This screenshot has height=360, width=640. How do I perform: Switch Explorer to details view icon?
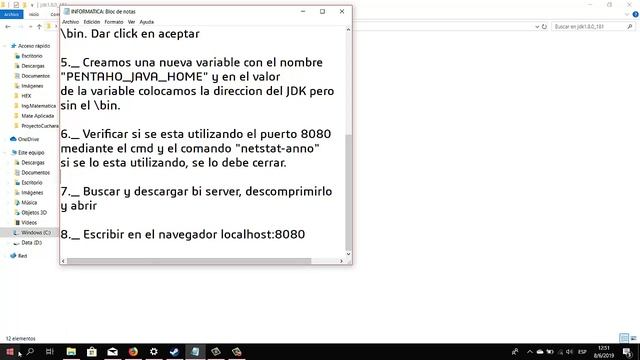tap(624, 338)
